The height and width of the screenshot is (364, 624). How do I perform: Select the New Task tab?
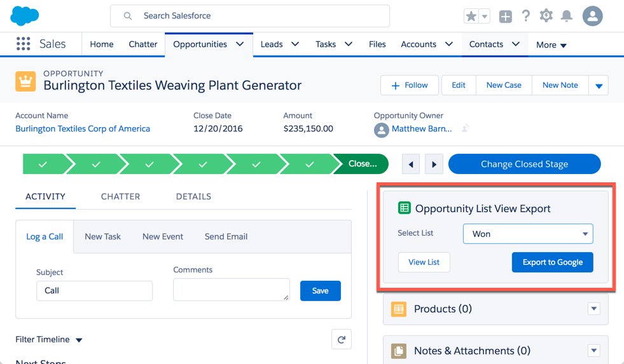[102, 236]
